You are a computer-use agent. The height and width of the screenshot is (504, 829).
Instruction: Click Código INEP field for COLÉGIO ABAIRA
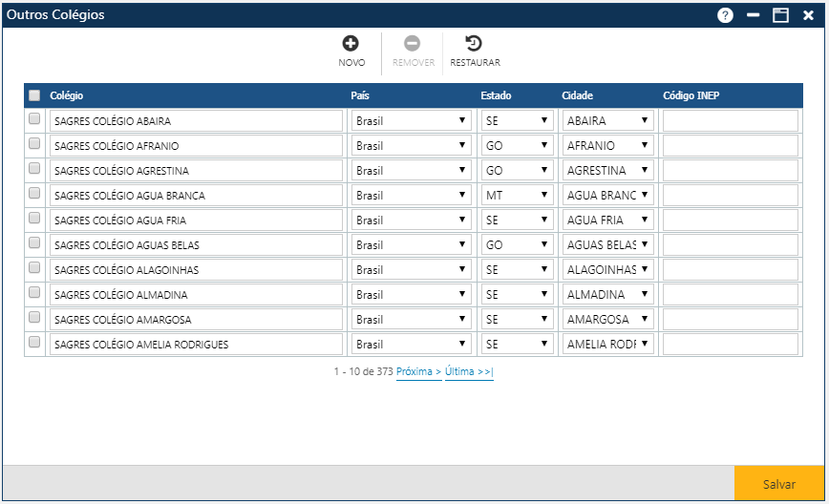point(730,121)
